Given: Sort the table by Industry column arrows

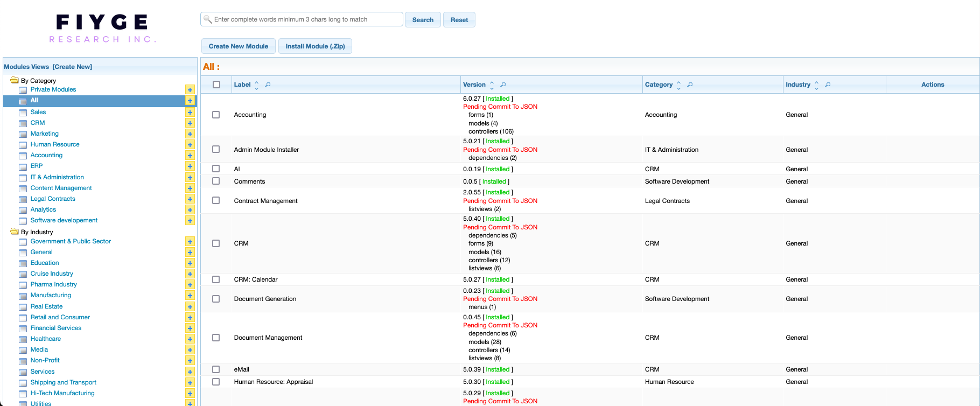Looking at the screenshot, I should pyautogui.click(x=816, y=85).
